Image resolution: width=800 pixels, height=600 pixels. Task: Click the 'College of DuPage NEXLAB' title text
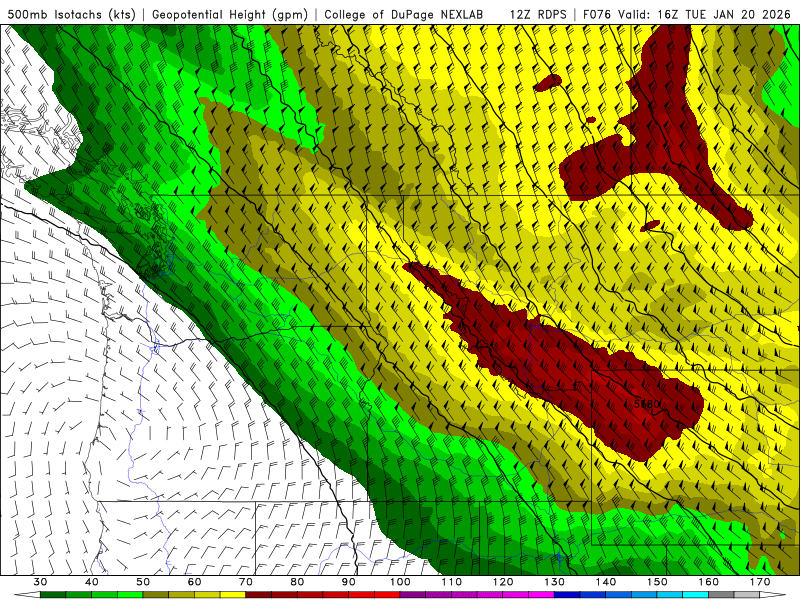pos(404,14)
